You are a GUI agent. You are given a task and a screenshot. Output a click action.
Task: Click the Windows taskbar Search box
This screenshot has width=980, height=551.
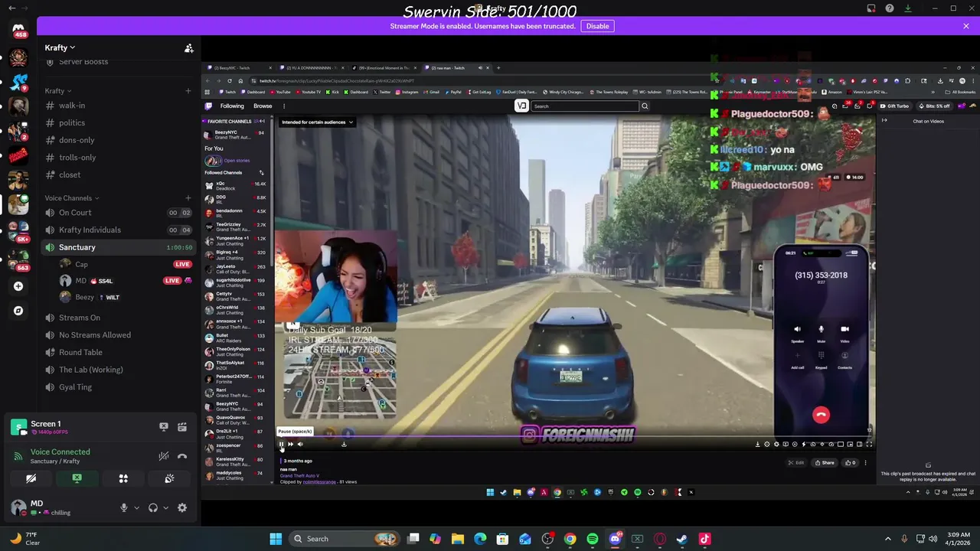pyautogui.click(x=343, y=539)
